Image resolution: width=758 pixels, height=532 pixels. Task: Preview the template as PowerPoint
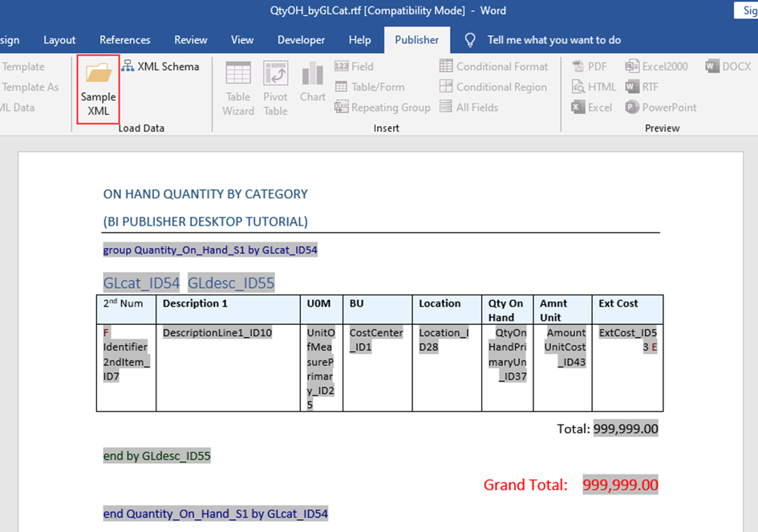(661, 108)
